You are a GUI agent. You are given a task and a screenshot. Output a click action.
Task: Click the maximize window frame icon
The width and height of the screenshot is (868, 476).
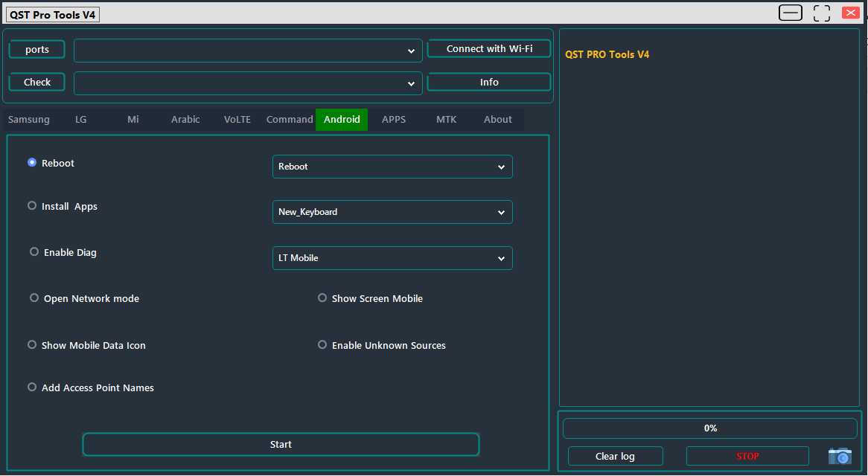pyautogui.click(x=821, y=13)
